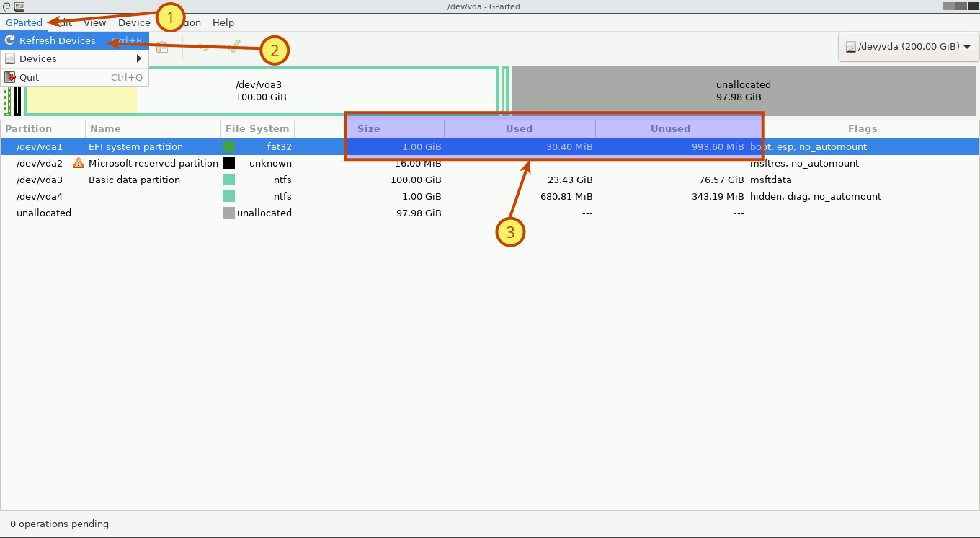The height and width of the screenshot is (538, 980).
Task: Select the /dev/vda3 block in the disk map
Action: [261, 91]
